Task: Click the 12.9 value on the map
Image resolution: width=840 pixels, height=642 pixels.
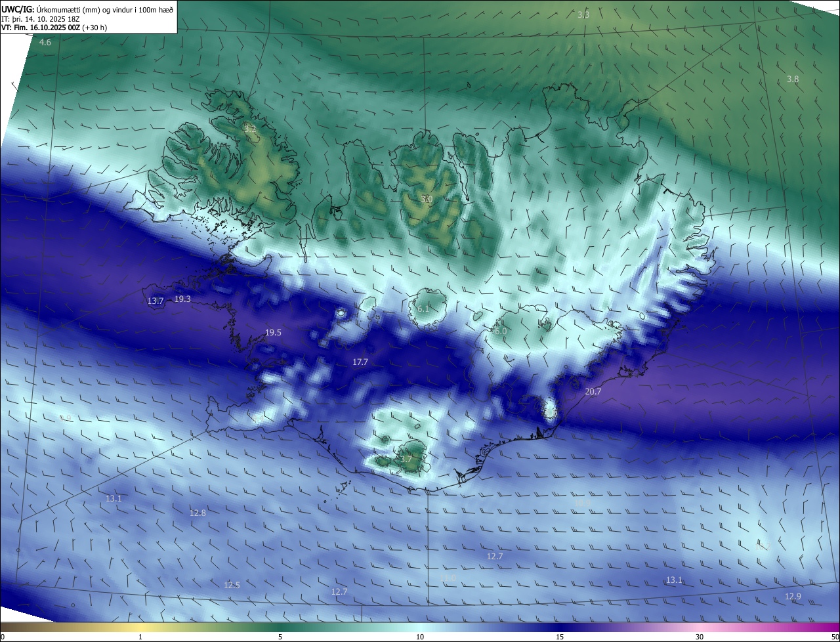Action: pyautogui.click(x=793, y=596)
